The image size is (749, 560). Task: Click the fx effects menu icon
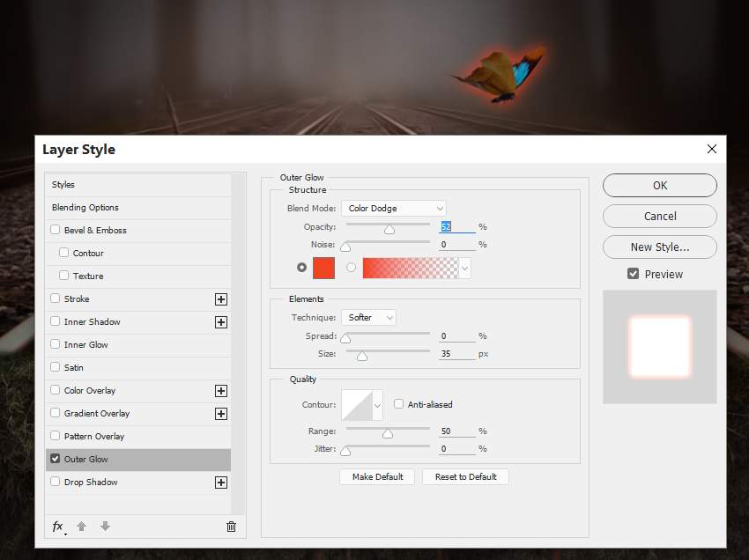tap(57, 527)
